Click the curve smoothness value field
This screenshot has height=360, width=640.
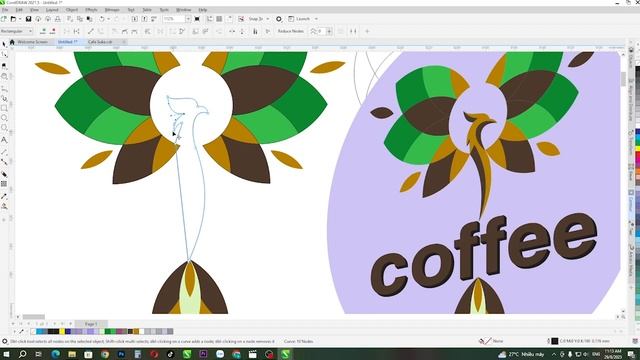(x=321, y=31)
